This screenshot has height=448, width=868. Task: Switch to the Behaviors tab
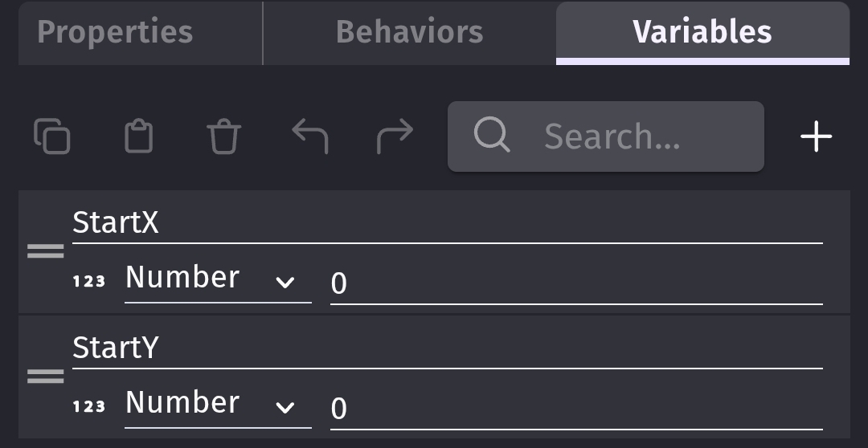pos(409,32)
